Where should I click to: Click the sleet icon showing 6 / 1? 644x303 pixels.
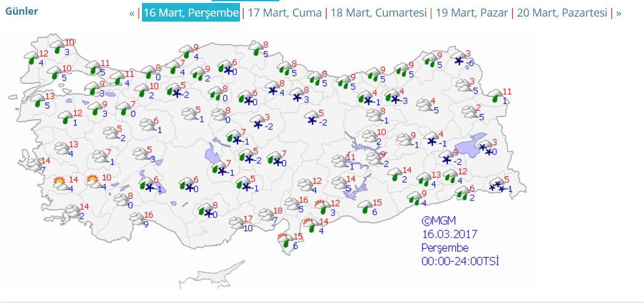coord(147,184)
